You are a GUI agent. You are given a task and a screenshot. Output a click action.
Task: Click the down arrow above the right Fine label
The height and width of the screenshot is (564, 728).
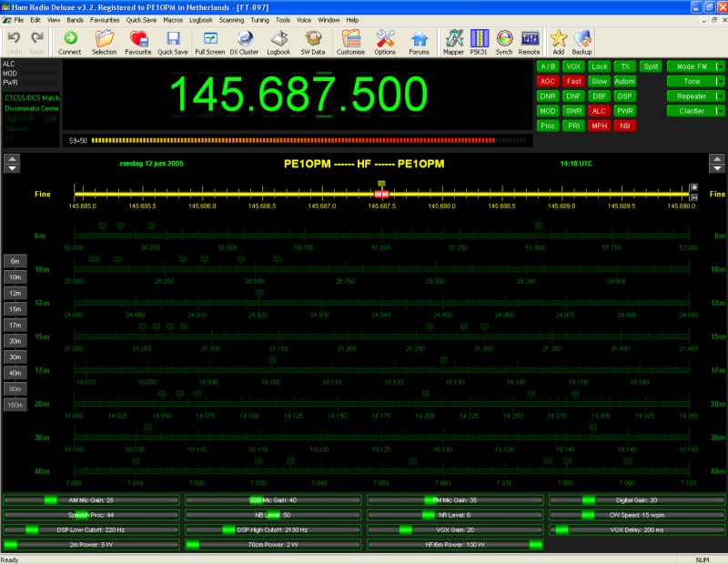[717, 168]
